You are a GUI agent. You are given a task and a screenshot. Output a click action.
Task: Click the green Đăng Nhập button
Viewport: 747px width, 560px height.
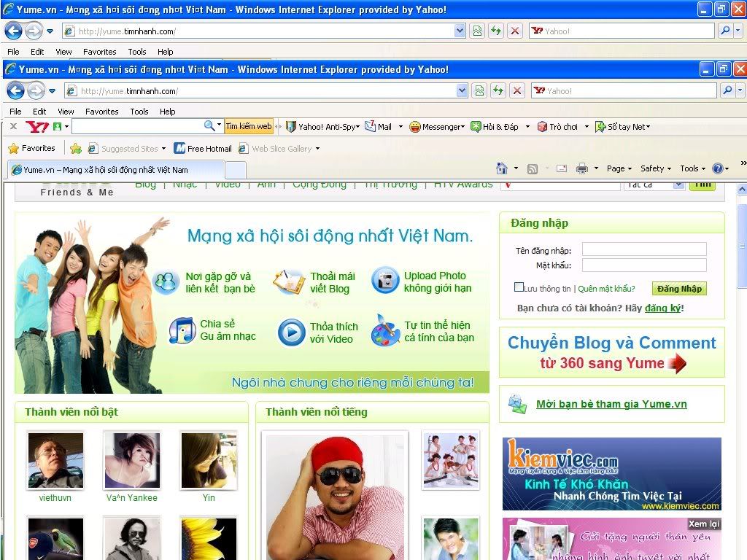[679, 289]
